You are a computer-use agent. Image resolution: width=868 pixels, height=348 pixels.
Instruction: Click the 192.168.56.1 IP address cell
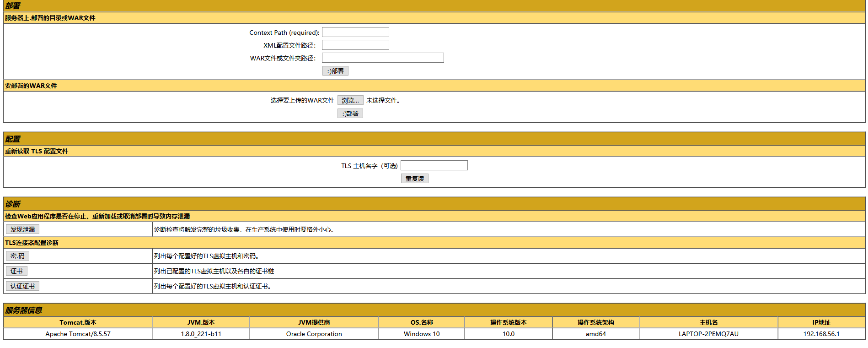[x=821, y=334]
